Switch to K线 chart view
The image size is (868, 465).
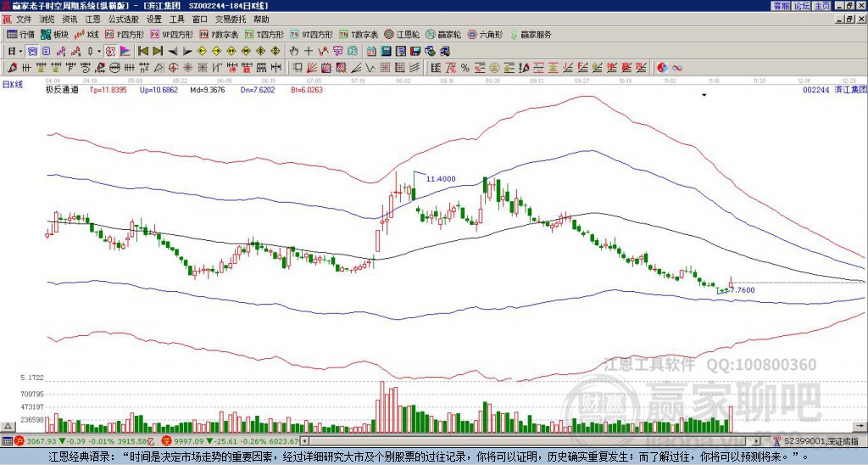(87, 34)
